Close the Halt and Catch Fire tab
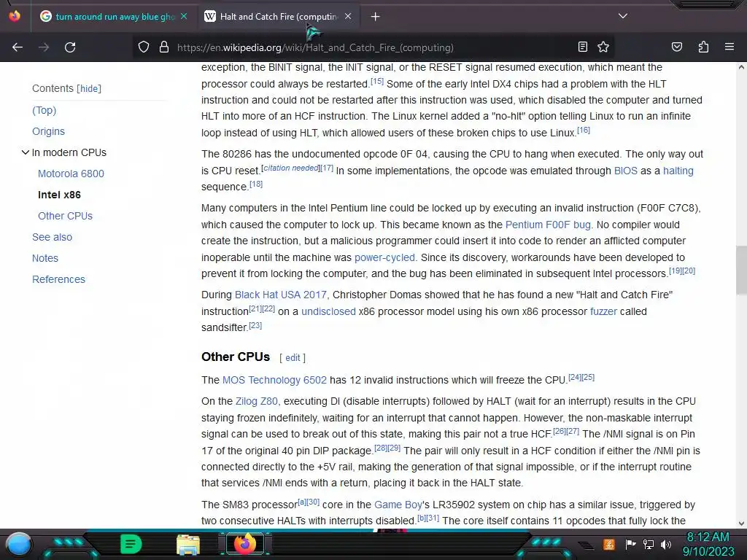747x560 pixels. pos(348,16)
